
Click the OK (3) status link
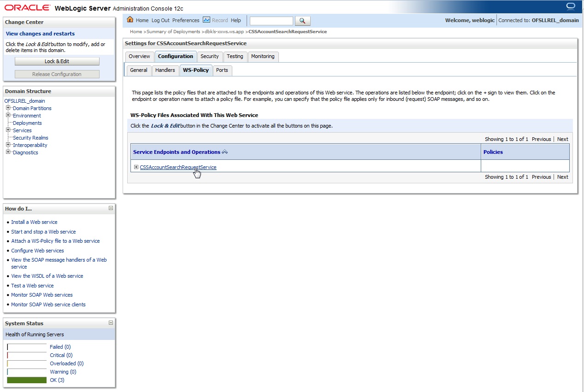(x=57, y=380)
